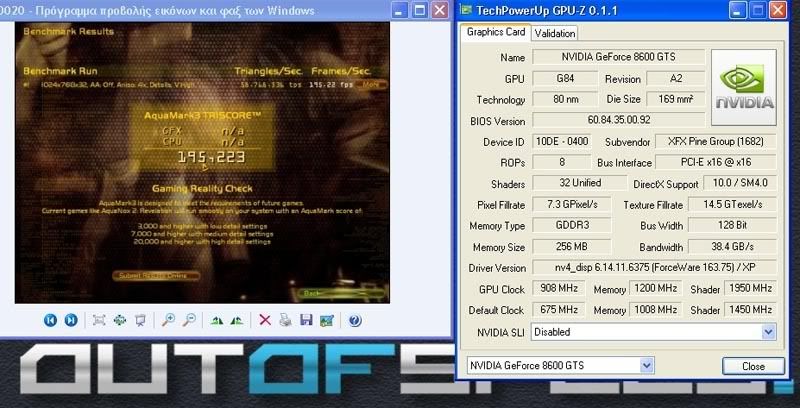Click Pixel Fillrate value 7.3 GPixel/s
Screen dimensions: 800x408
tap(572, 205)
